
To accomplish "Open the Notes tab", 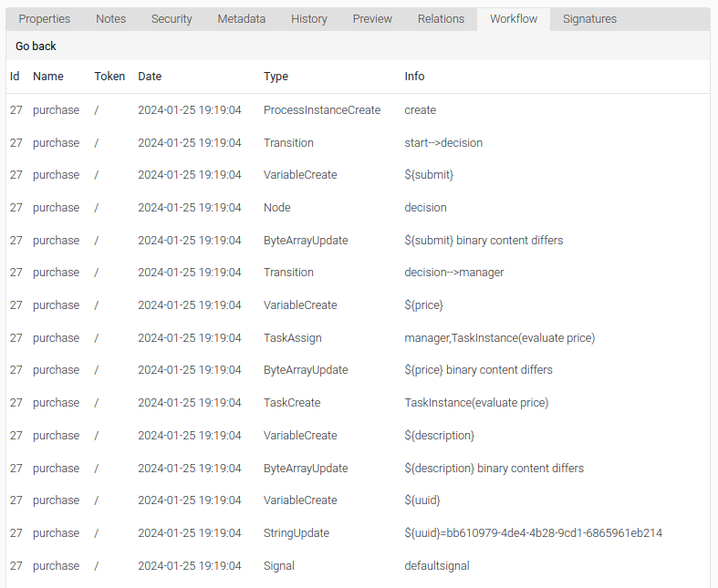I will tap(110, 19).
